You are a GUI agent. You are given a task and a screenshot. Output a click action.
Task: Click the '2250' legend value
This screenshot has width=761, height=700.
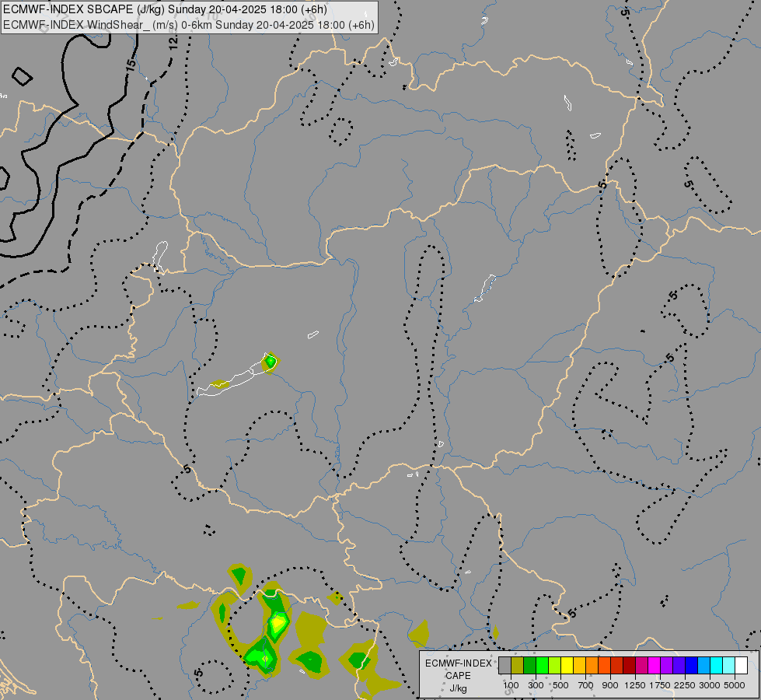point(685,685)
